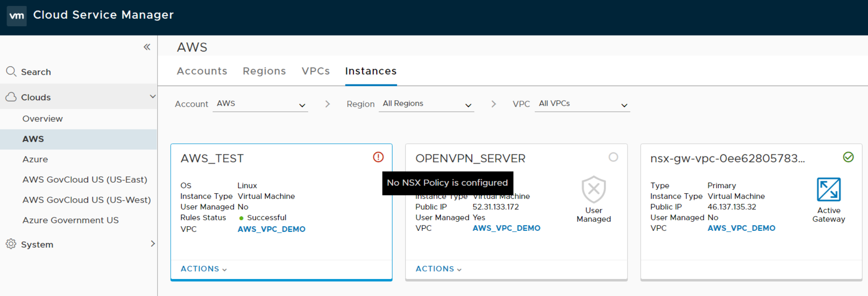Click breadcrumb arrow between Account and Region

[327, 104]
